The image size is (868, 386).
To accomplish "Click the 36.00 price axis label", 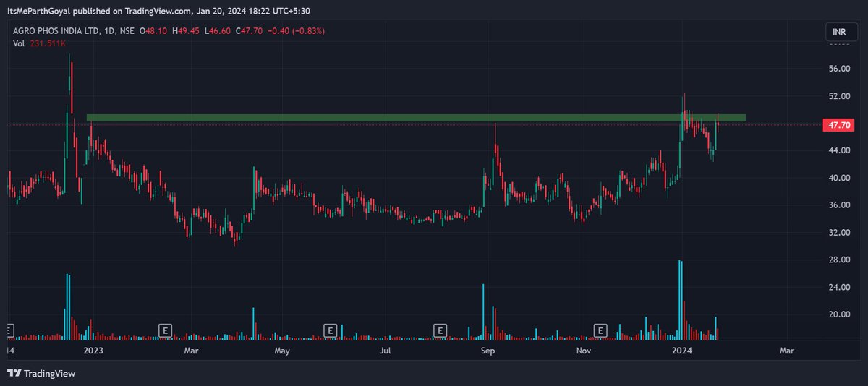I will tap(839, 205).
